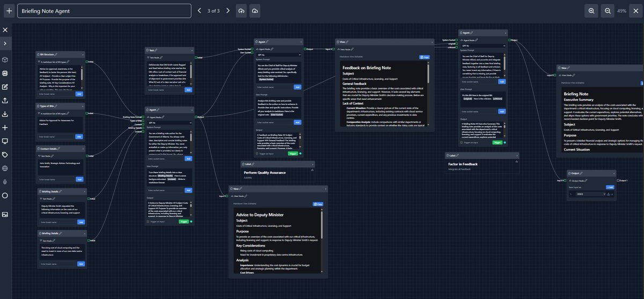This screenshot has height=299, width=644.
Task: Click the cloud download icon in top bar
Action: [255, 11]
